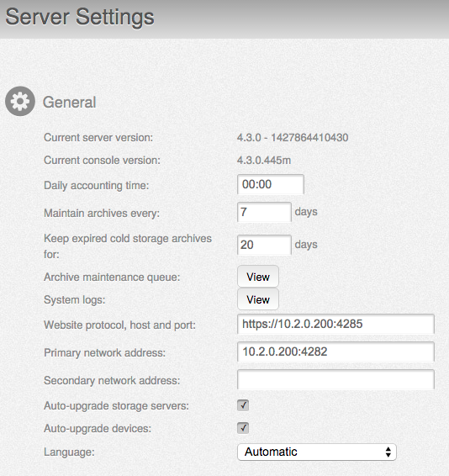This screenshot has width=449, height=476.
Task: Click the Auto-upgrade devices label
Action: pyautogui.click(x=98, y=429)
